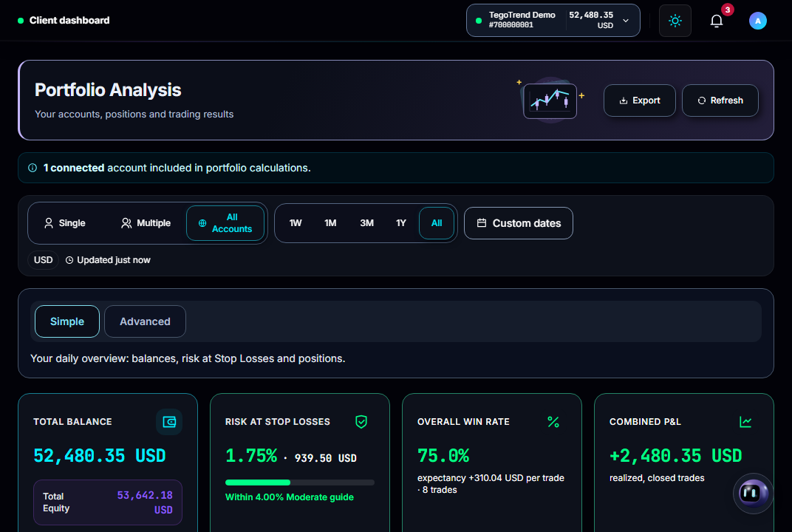The width and height of the screenshot is (792, 532).
Task: Select All Accounts mode
Action: pos(225,223)
